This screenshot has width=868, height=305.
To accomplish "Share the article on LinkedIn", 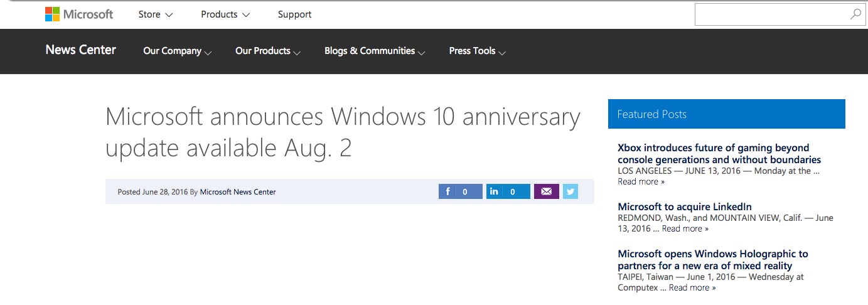I will click(x=508, y=191).
